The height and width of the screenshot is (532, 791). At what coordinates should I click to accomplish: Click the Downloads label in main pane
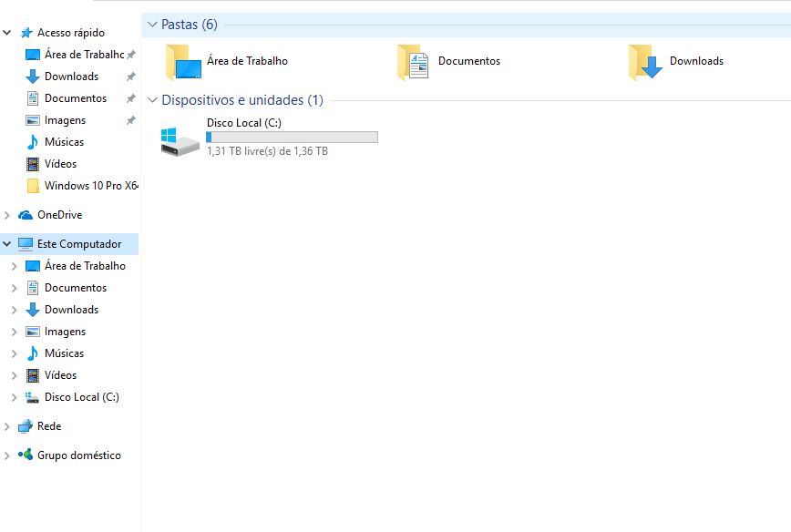click(696, 61)
